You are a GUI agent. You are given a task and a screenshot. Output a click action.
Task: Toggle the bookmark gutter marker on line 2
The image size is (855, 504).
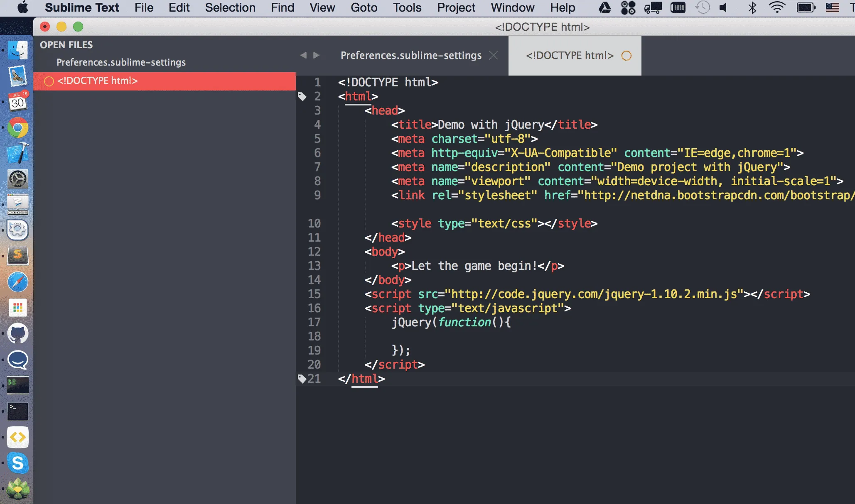point(302,96)
